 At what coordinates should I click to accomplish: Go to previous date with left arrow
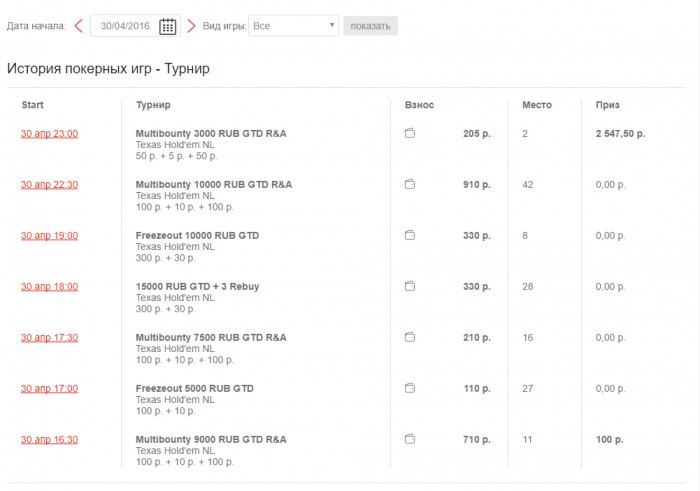tap(79, 26)
